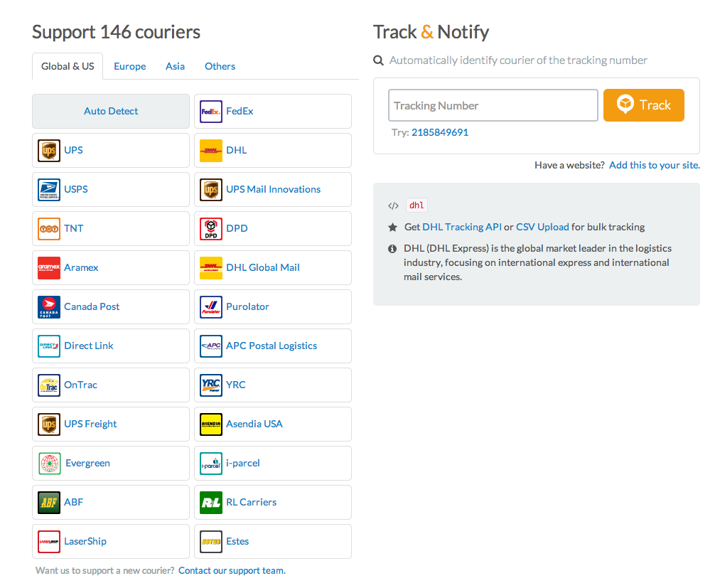Click the star icon beside Tracking API
The width and height of the screenshot is (720, 588).
(392, 227)
